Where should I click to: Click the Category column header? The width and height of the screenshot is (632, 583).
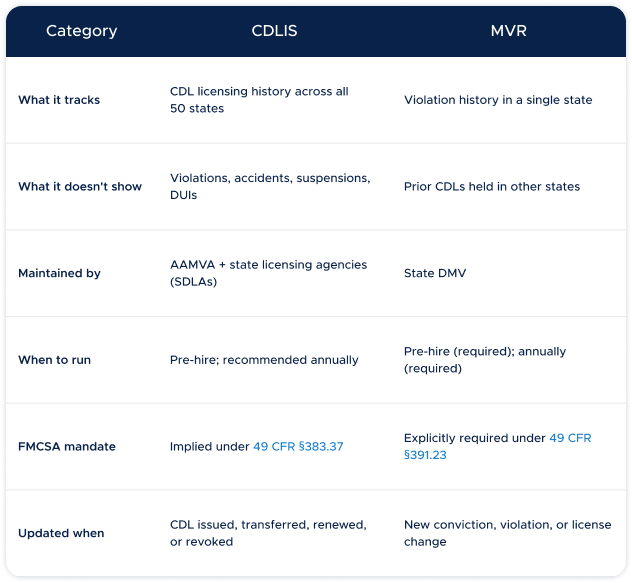click(81, 31)
